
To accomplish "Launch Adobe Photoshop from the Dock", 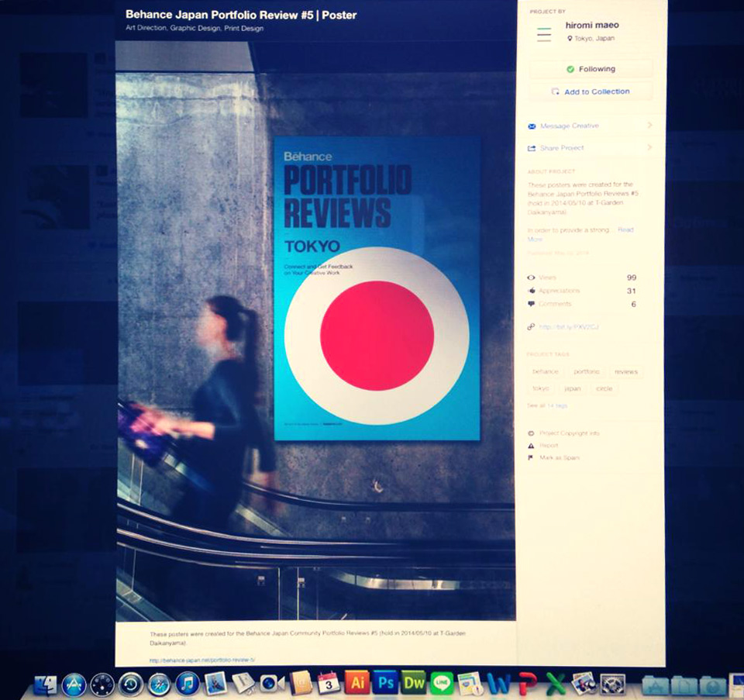I will [385, 683].
